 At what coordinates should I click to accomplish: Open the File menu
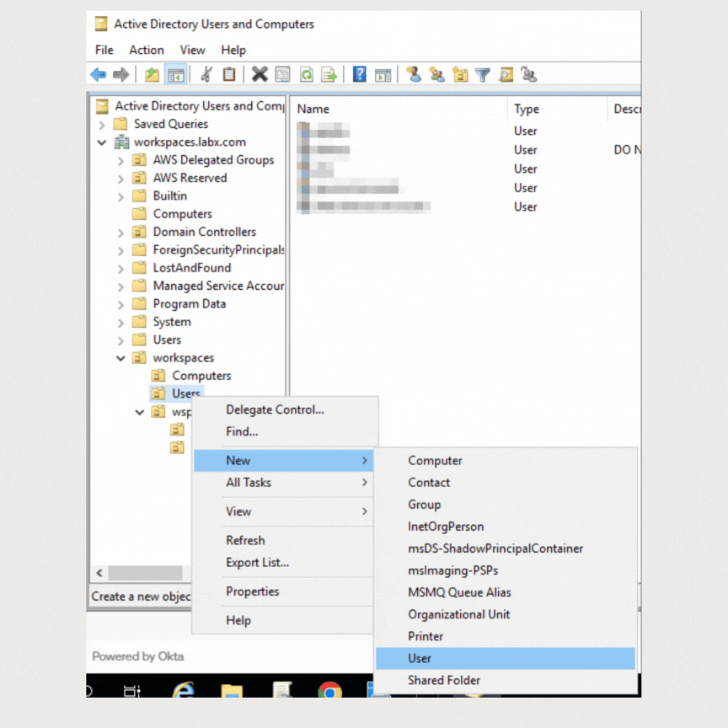[104, 50]
